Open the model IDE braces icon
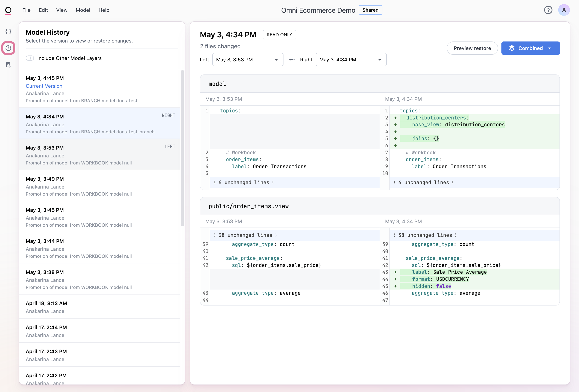Image resolution: width=579 pixels, height=392 pixels. click(8, 31)
